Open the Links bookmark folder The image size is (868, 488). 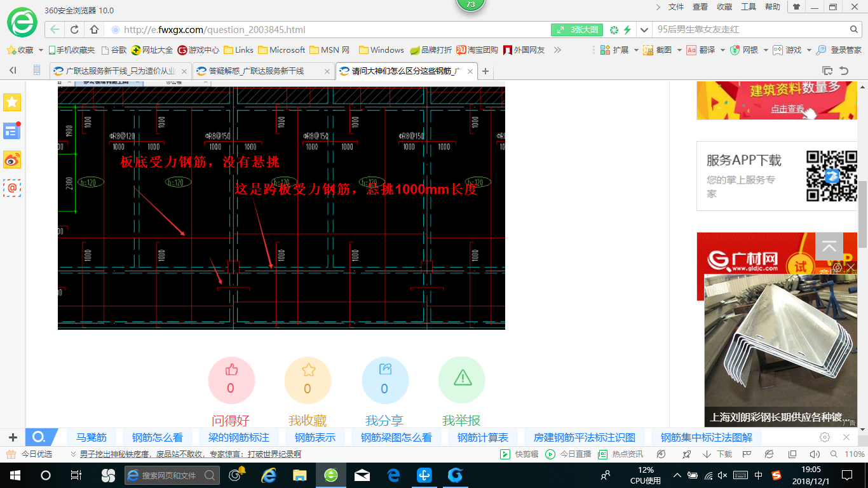point(238,50)
